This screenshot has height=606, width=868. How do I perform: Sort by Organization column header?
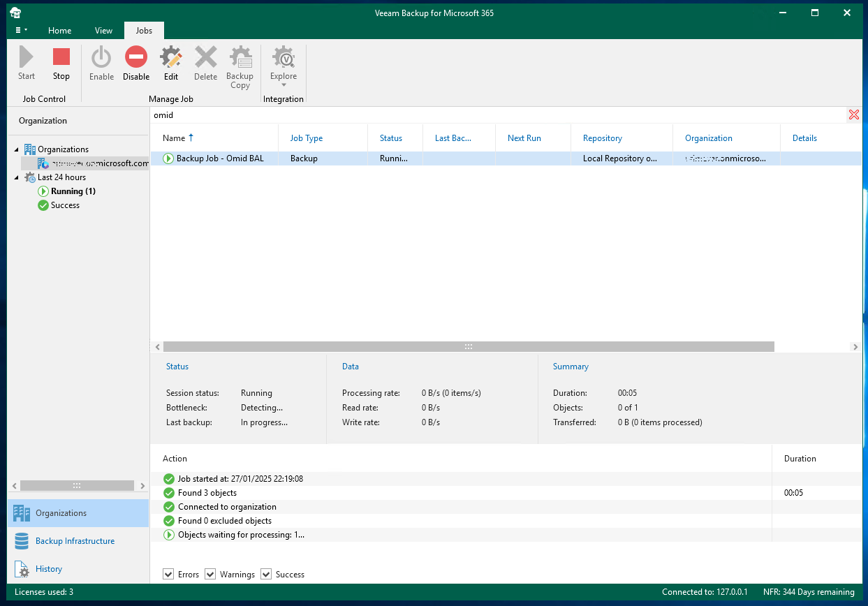(x=727, y=138)
